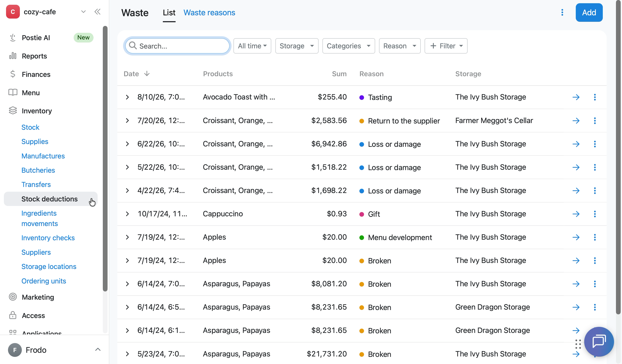Open the Storage filter dropdown
622x364 pixels.
(297, 46)
